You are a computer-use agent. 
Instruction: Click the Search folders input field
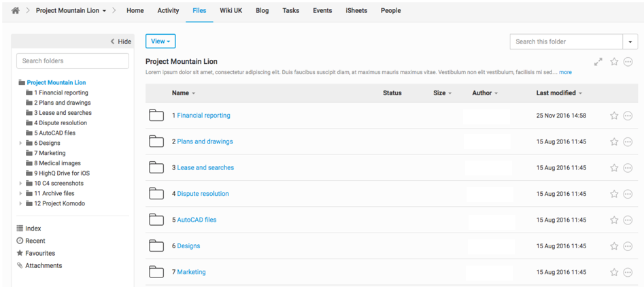(73, 61)
